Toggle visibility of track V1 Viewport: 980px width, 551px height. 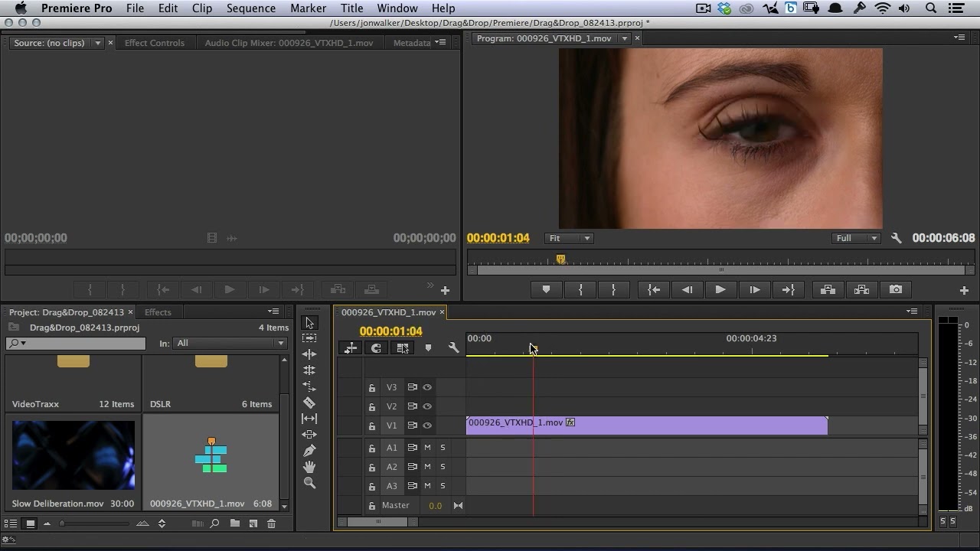tap(427, 425)
